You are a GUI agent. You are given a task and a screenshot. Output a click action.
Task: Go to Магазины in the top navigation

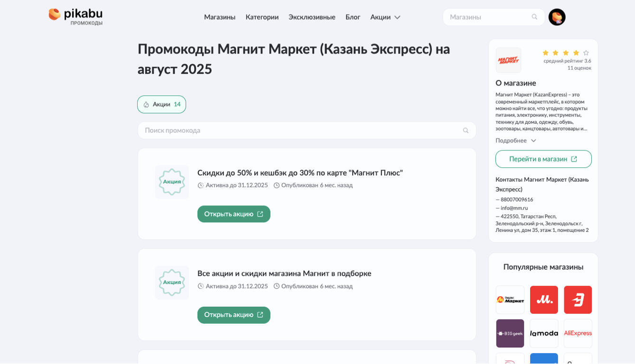pyautogui.click(x=220, y=17)
